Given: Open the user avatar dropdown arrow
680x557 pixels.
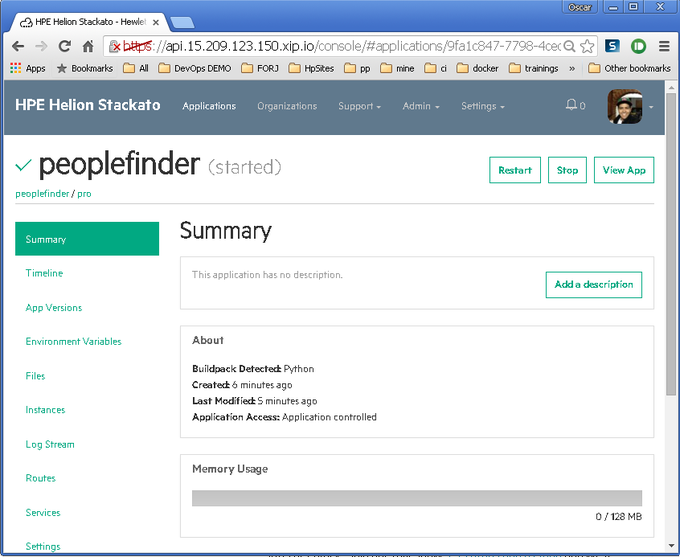Looking at the screenshot, I should tap(651, 107).
